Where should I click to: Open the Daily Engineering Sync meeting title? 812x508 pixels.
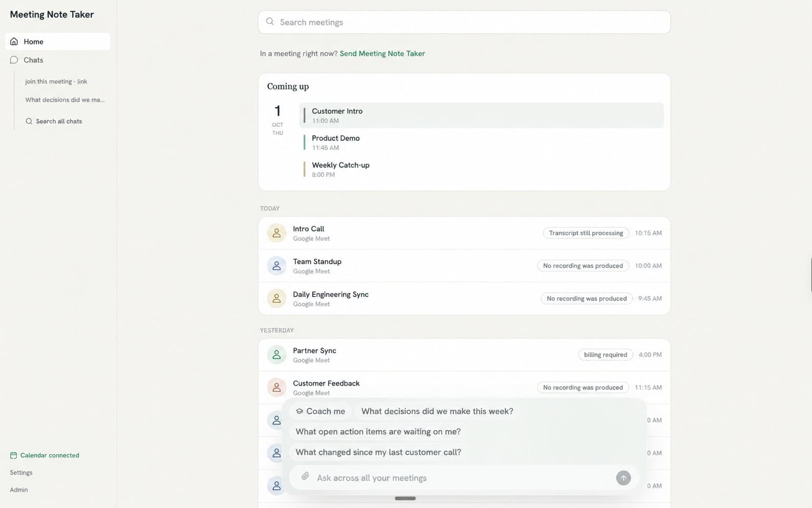coord(331,294)
